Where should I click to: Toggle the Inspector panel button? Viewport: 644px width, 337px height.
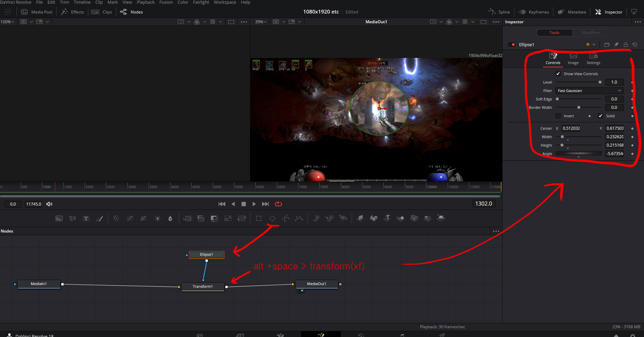[x=609, y=12]
